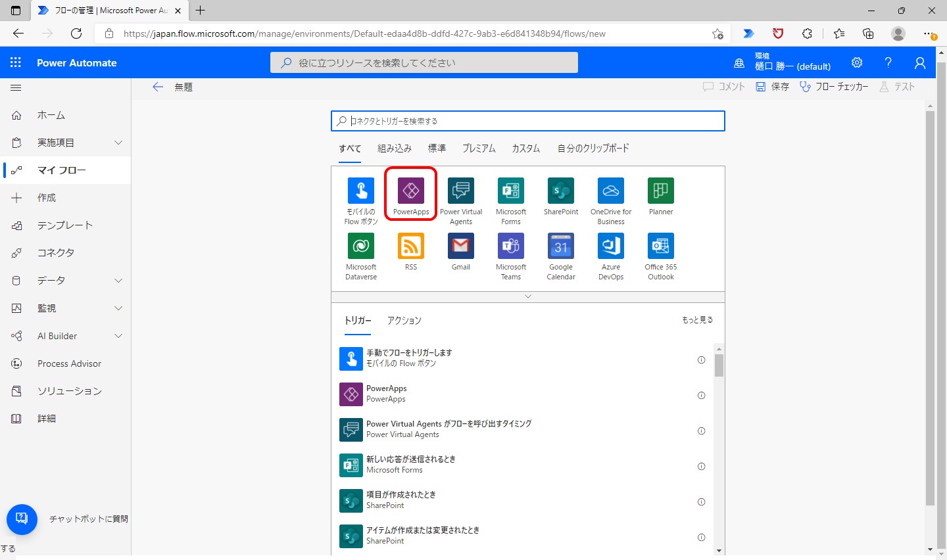
Task: Open settings gear in Power Automate header
Action: pos(857,62)
